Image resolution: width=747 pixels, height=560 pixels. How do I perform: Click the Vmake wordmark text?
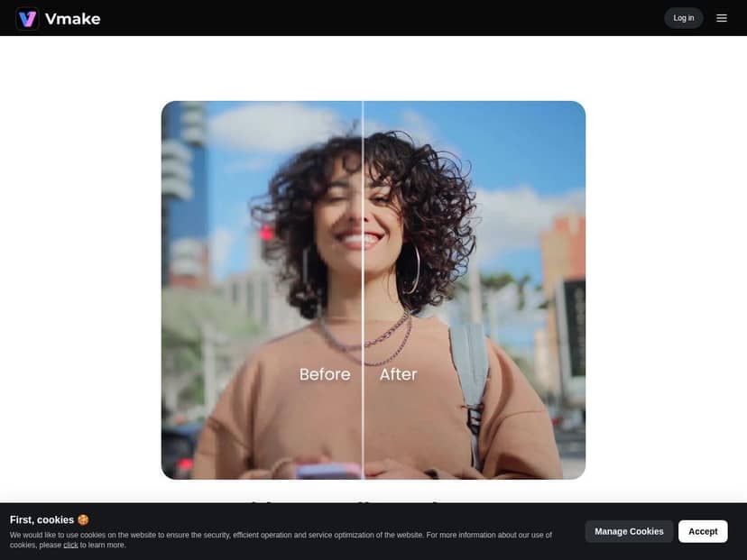pyautogui.click(x=72, y=18)
